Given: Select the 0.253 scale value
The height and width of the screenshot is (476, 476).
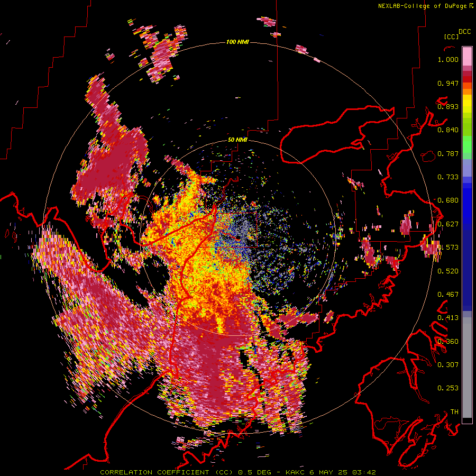Looking at the screenshot, I should click(x=448, y=388).
